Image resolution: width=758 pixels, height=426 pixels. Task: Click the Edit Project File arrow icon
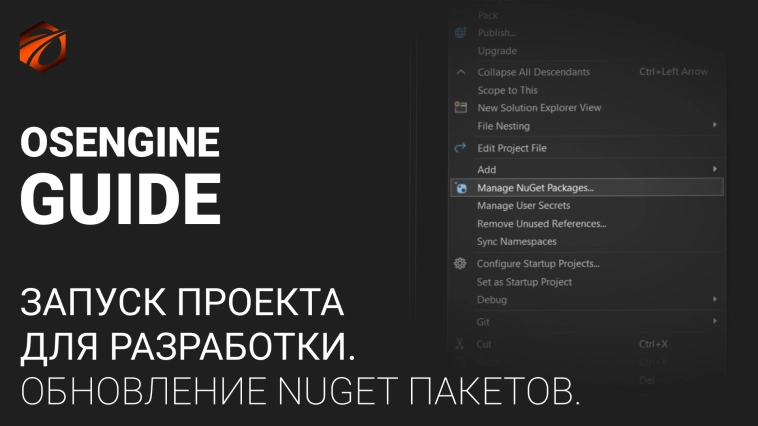pyautogui.click(x=460, y=147)
